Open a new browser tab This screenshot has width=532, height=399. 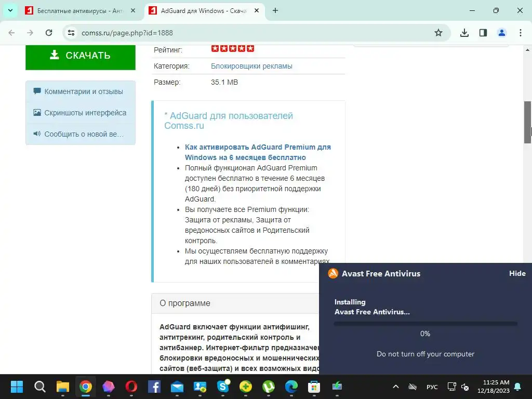(275, 11)
